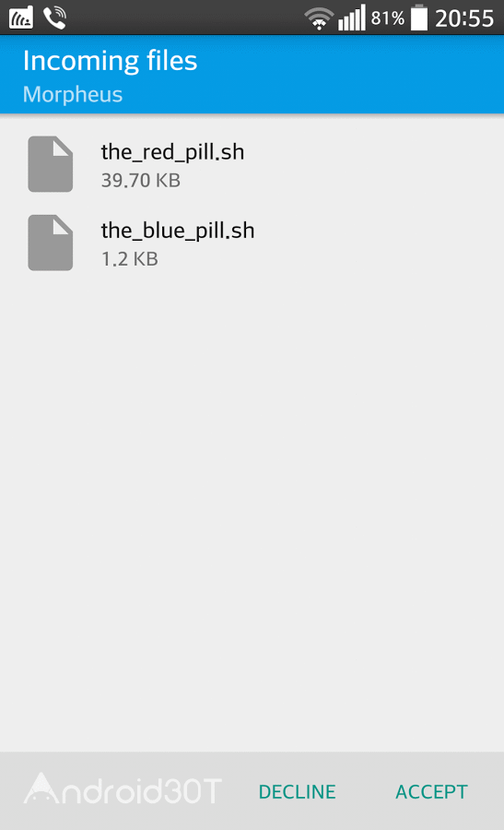Image resolution: width=504 pixels, height=830 pixels.
Task: Tap the 81% battery percentage text
Action: tap(388, 18)
